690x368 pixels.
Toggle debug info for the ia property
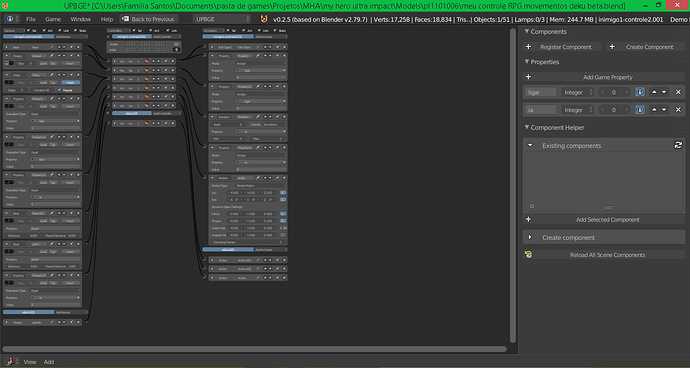click(640, 110)
